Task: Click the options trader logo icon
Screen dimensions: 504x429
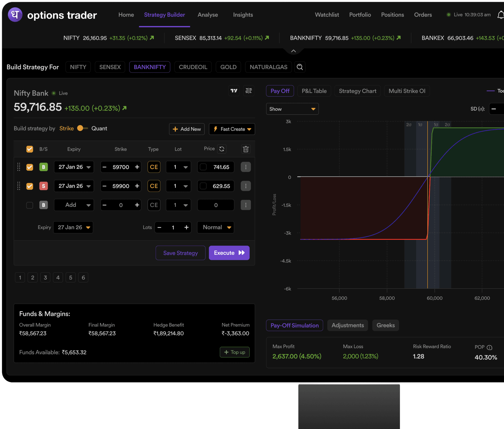Action: point(15,15)
